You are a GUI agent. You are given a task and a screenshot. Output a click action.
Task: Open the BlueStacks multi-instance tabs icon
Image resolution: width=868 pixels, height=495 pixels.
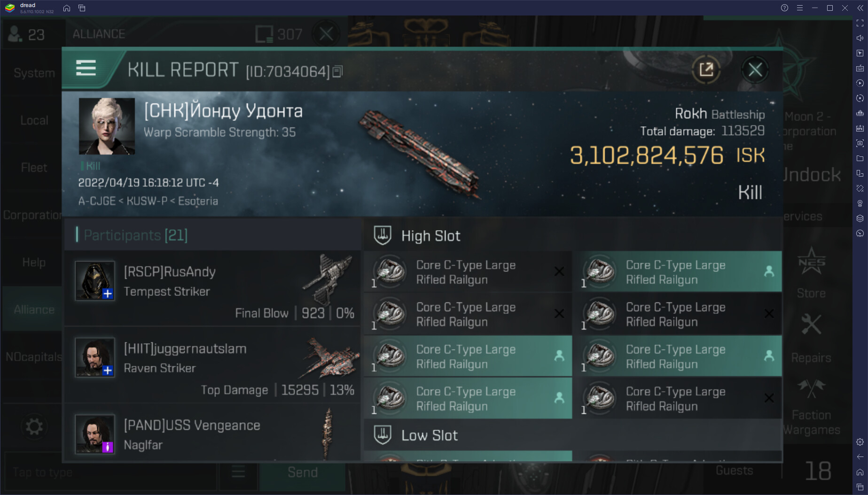(82, 8)
